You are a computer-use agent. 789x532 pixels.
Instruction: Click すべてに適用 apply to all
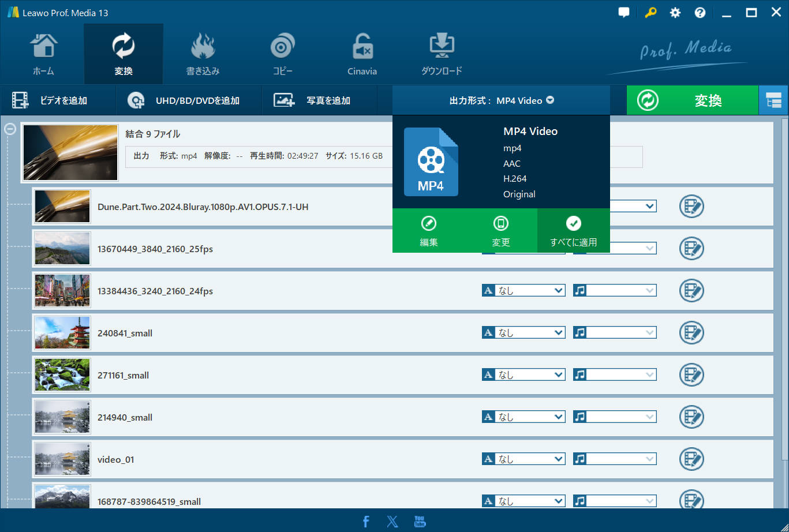[574, 231]
